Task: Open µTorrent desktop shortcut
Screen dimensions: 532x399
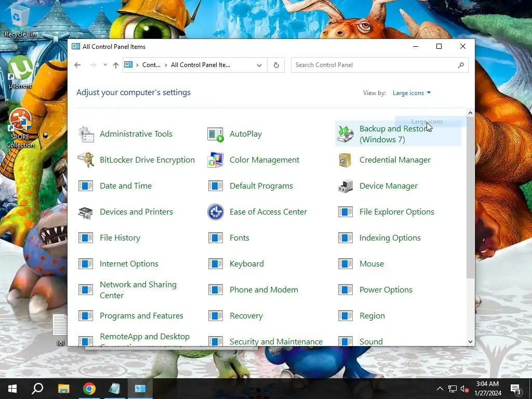Action: 20,72
